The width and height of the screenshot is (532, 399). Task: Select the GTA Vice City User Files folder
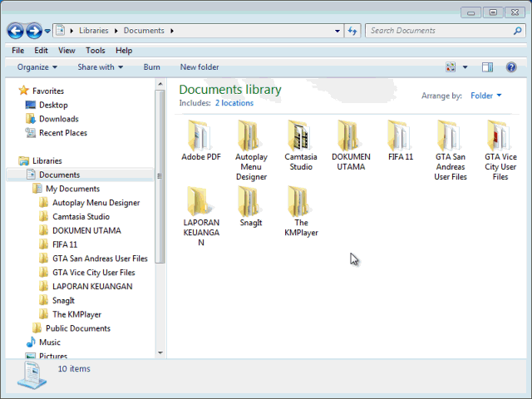point(500,150)
